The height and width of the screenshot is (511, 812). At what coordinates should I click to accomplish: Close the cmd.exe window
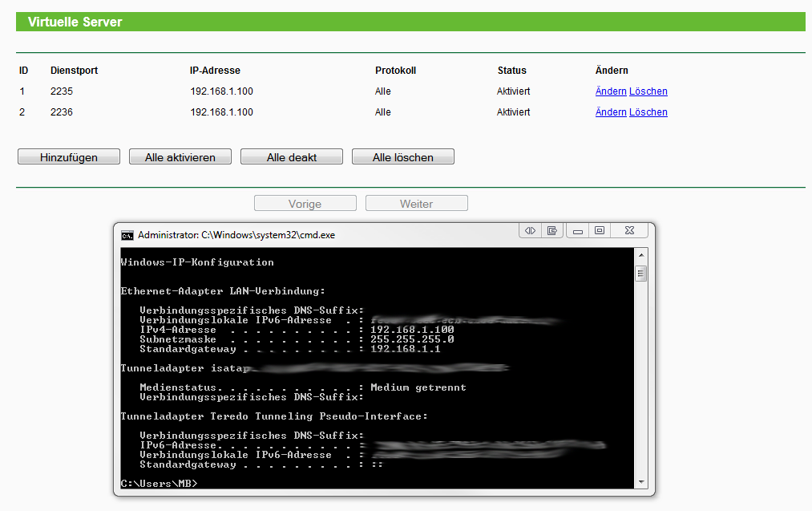[629, 230]
